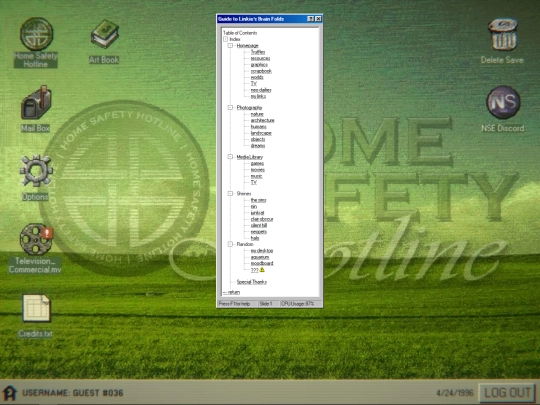Open the movies link
Image resolution: width=540 pixels, height=405 pixels.
pyautogui.click(x=258, y=170)
